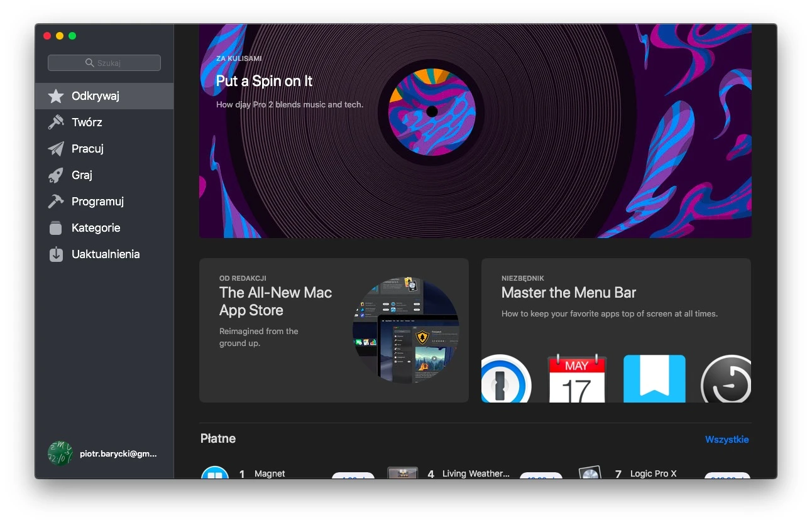Open The All-New Mac App Store story
The image size is (812, 525).
point(334,330)
